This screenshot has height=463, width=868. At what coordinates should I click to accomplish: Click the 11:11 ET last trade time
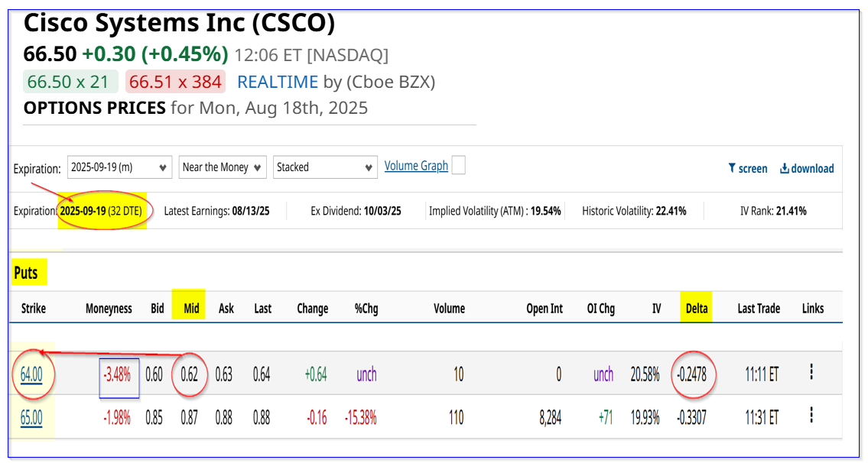[x=762, y=374]
